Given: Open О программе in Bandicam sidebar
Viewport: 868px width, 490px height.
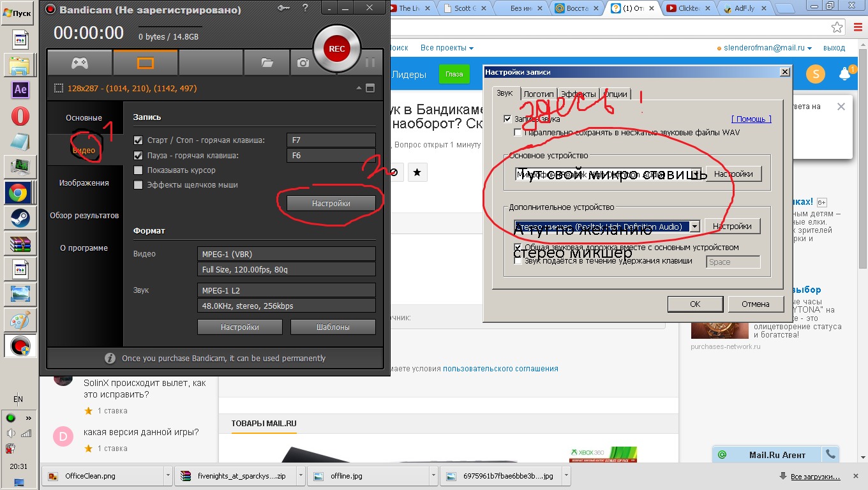Looking at the screenshot, I should click(84, 248).
